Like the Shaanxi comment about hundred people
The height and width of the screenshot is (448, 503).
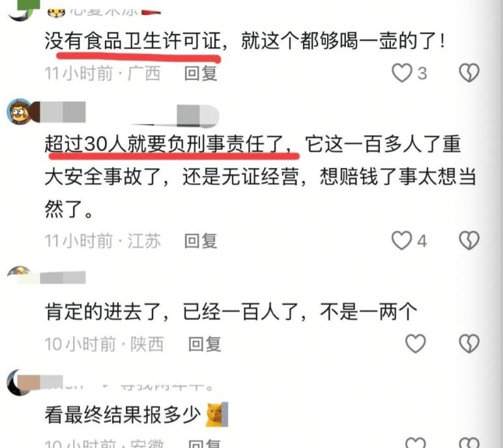416,343
